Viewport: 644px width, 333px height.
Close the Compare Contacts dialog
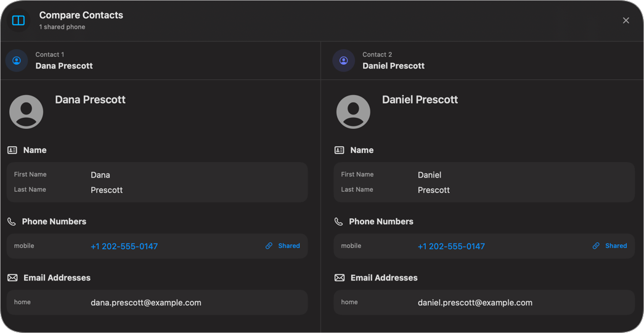click(x=626, y=20)
